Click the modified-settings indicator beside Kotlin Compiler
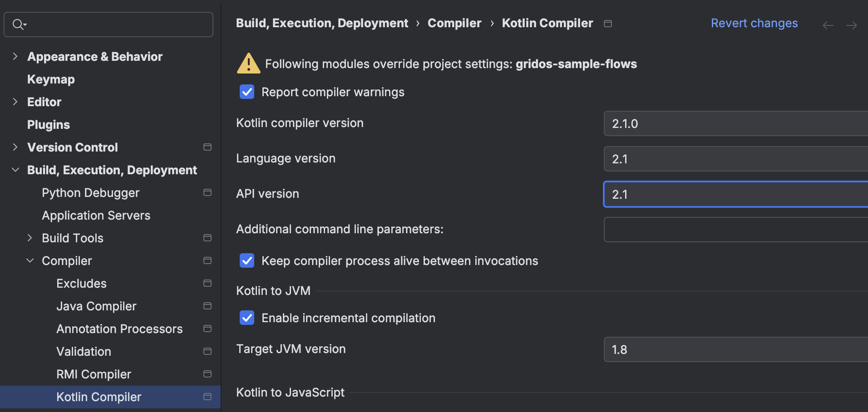The width and height of the screenshot is (868, 412). pos(207,397)
